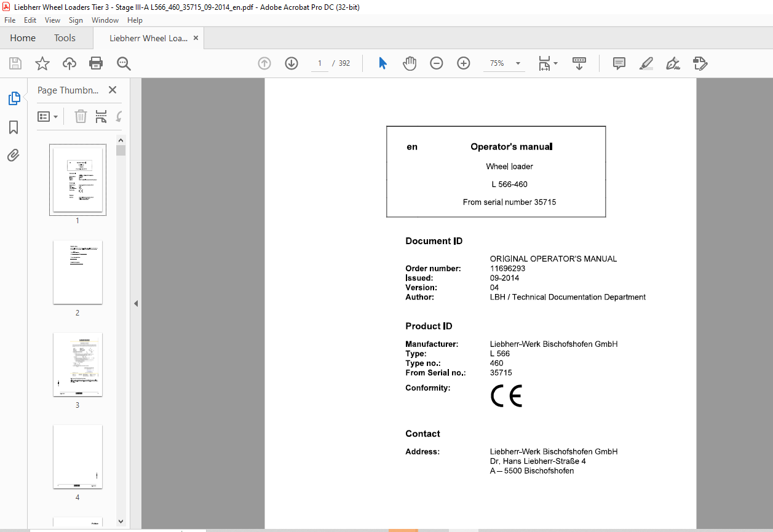The height and width of the screenshot is (532, 773).
Task: Click order number value 11696293
Action: point(507,268)
